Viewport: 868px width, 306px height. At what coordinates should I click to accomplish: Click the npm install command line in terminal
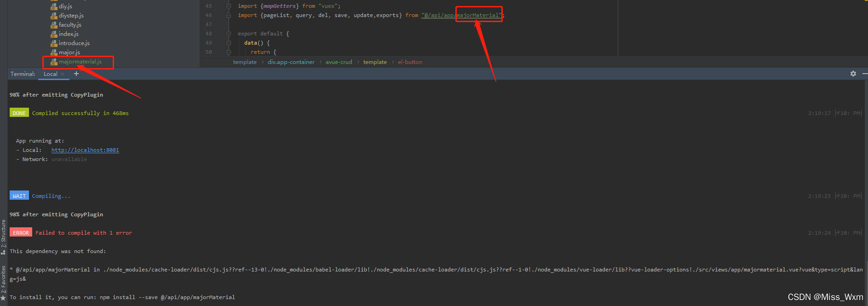[x=122, y=297]
